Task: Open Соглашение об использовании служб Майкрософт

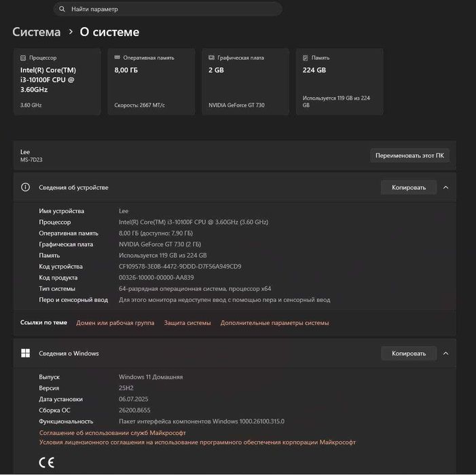Action: [x=112, y=432]
